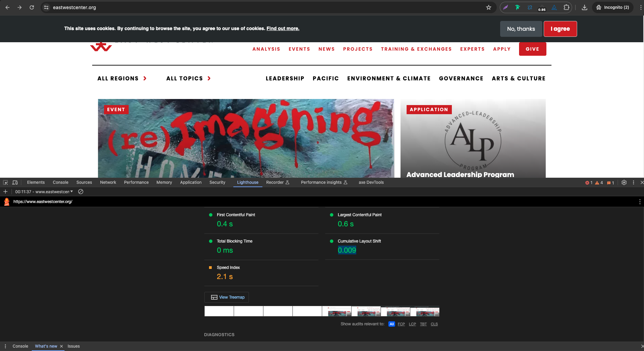644x351 pixels.
Task: Bookmark this page with the star icon
Action: tap(488, 7)
